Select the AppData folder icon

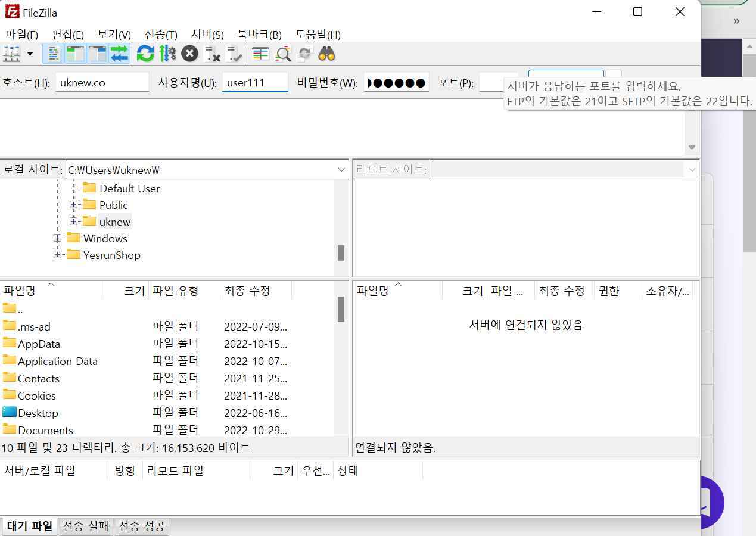(9, 343)
